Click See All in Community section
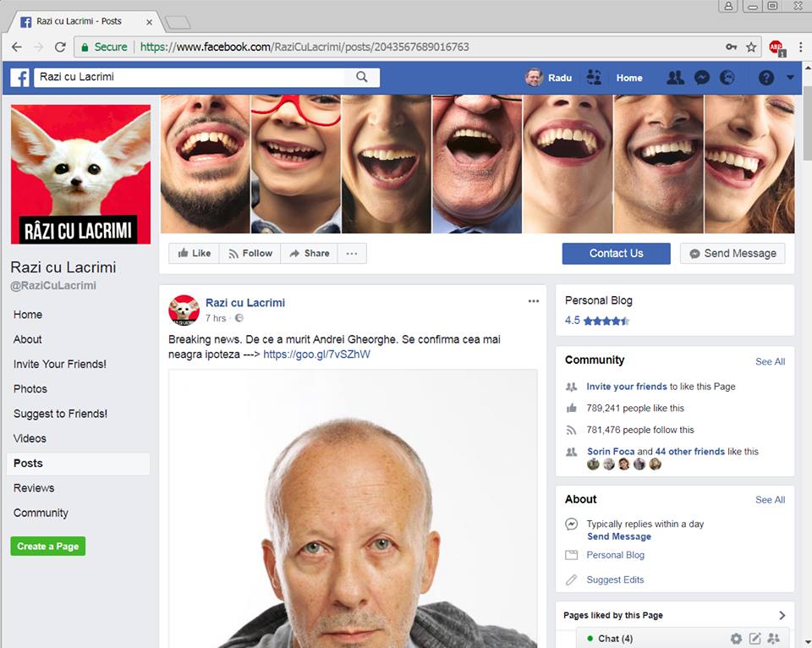The height and width of the screenshot is (648, 812). 770,361
